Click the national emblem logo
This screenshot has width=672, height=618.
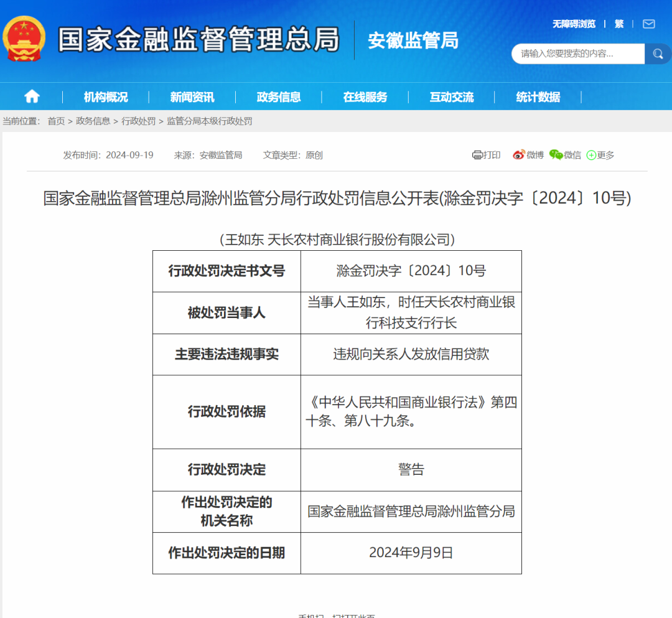(24, 39)
